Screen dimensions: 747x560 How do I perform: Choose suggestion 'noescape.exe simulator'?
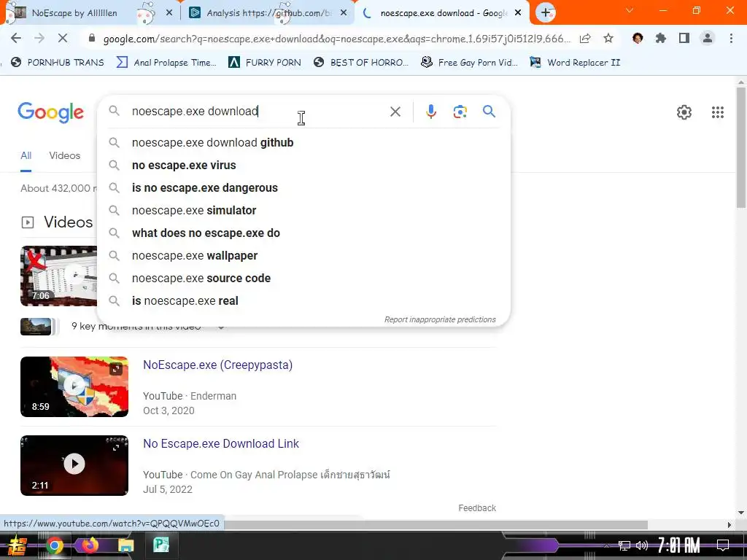(x=303, y=211)
